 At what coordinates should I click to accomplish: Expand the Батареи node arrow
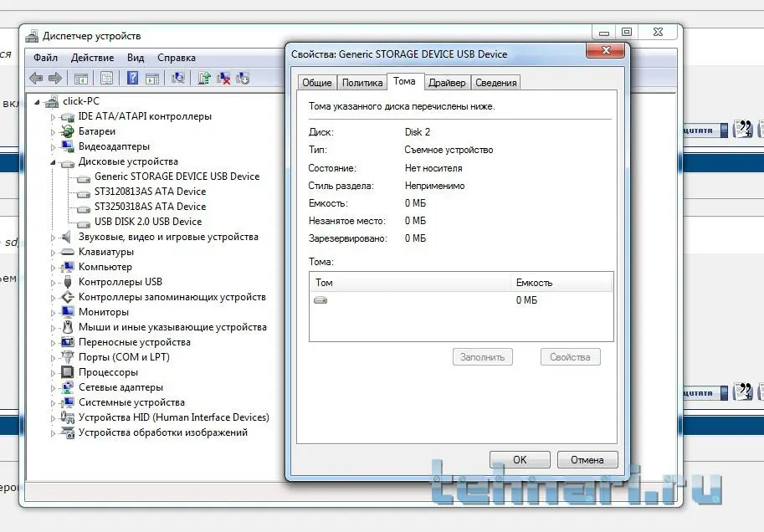click(x=53, y=132)
